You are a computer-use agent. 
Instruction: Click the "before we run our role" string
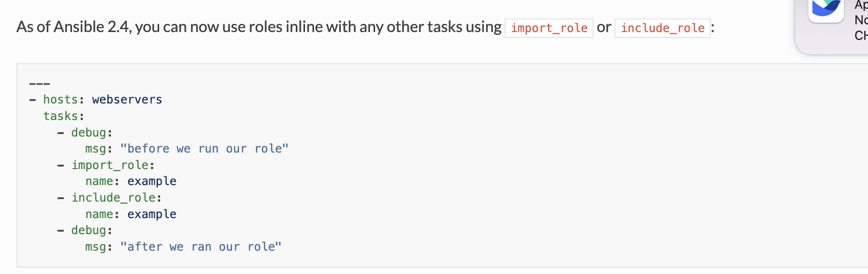tap(204, 149)
